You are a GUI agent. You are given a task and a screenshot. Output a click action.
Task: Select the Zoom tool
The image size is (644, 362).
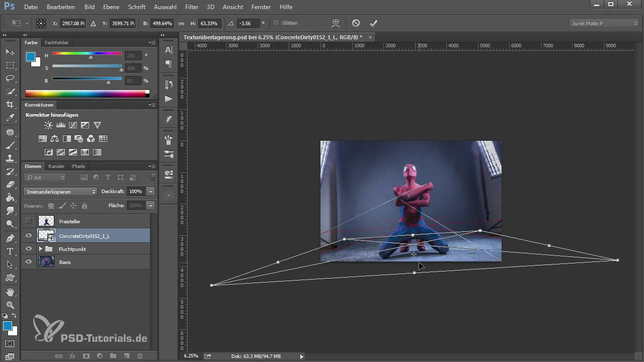(10, 305)
